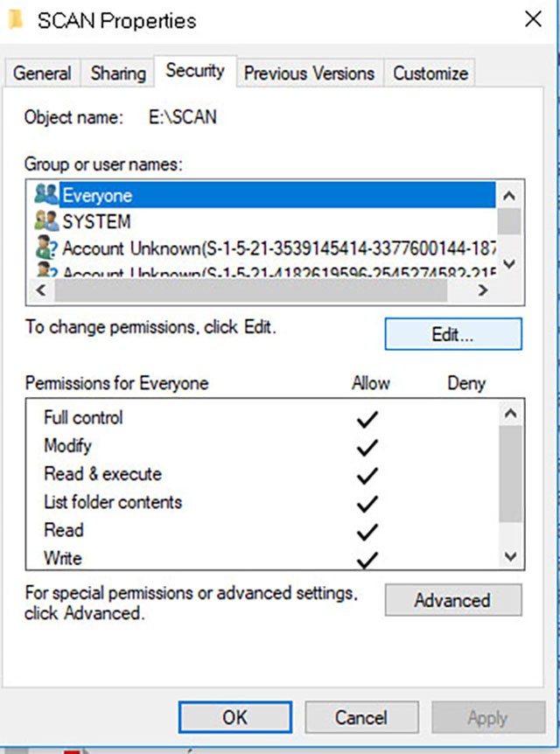Click down arrow of user list scrollbar

(x=509, y=263)
